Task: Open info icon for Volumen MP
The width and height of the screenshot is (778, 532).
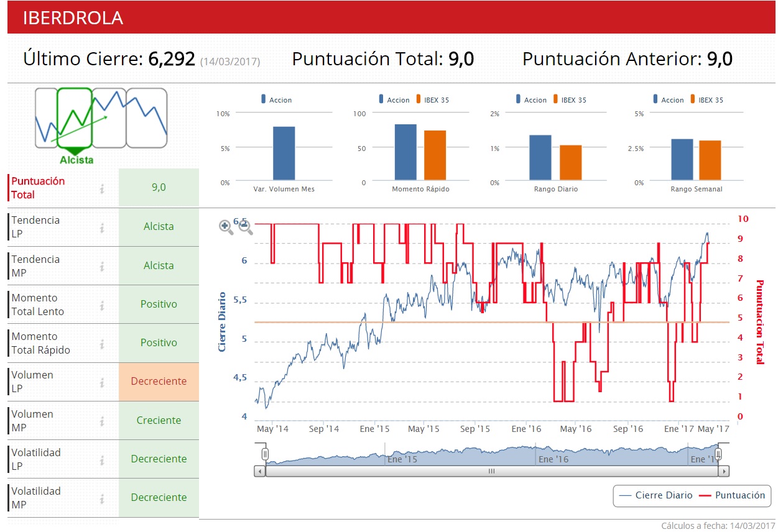Action: 101,421
